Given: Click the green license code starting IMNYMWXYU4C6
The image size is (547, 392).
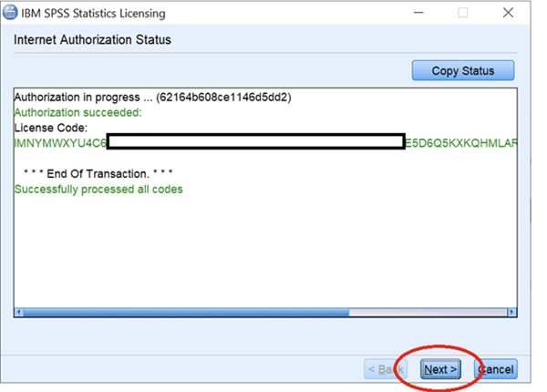Looking at the screenshot, I should (x=60, y=143).
